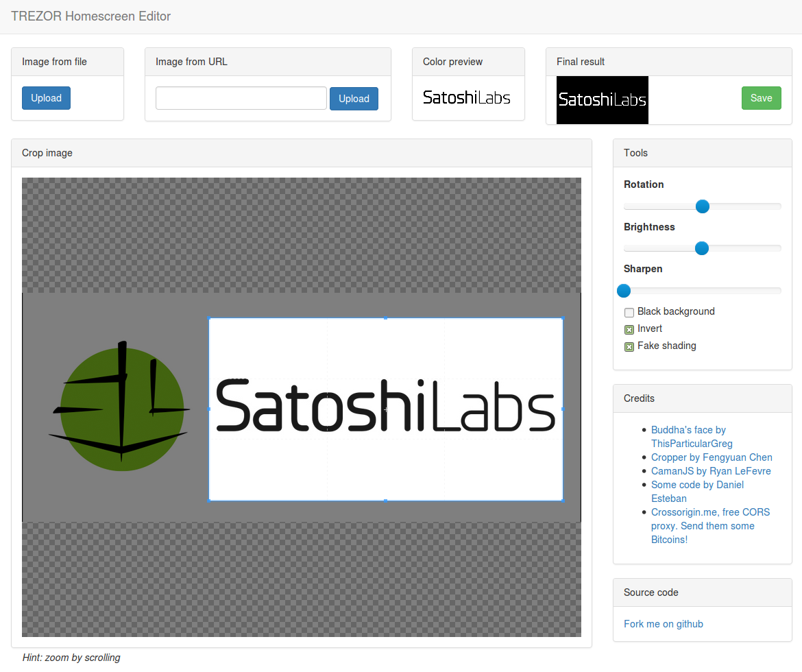
Task: Click Fork me on github link
Action: 663,624
